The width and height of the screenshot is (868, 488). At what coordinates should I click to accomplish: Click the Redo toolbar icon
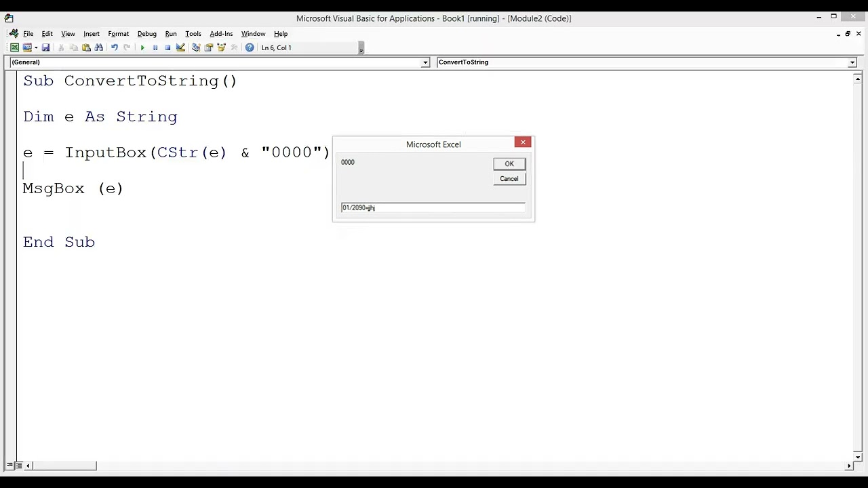coord(127,47)
